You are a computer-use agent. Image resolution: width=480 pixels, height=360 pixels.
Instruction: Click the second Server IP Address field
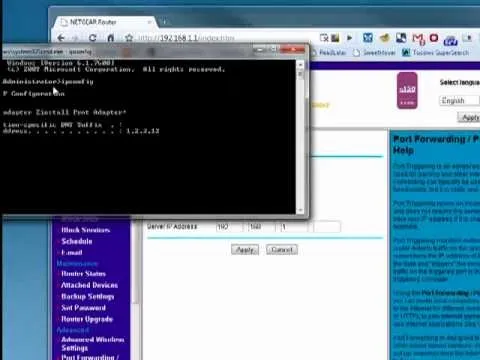tap(262, 227)
